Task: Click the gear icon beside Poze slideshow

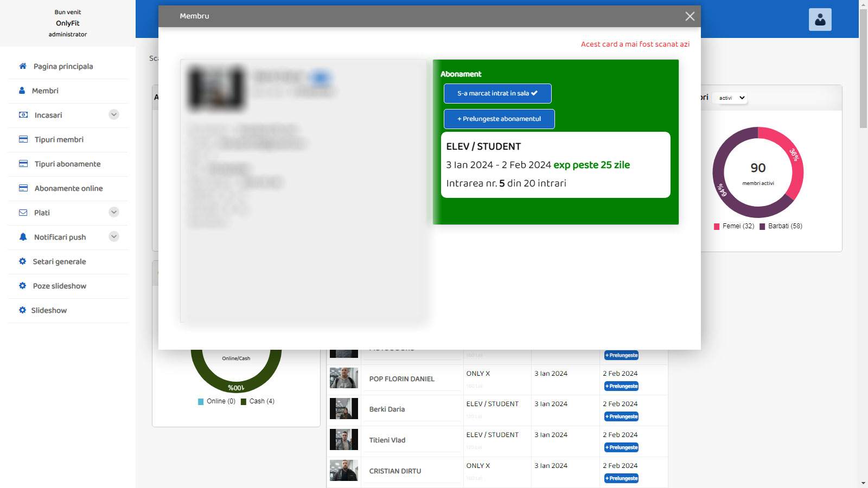Action: (x=22, y=286)
